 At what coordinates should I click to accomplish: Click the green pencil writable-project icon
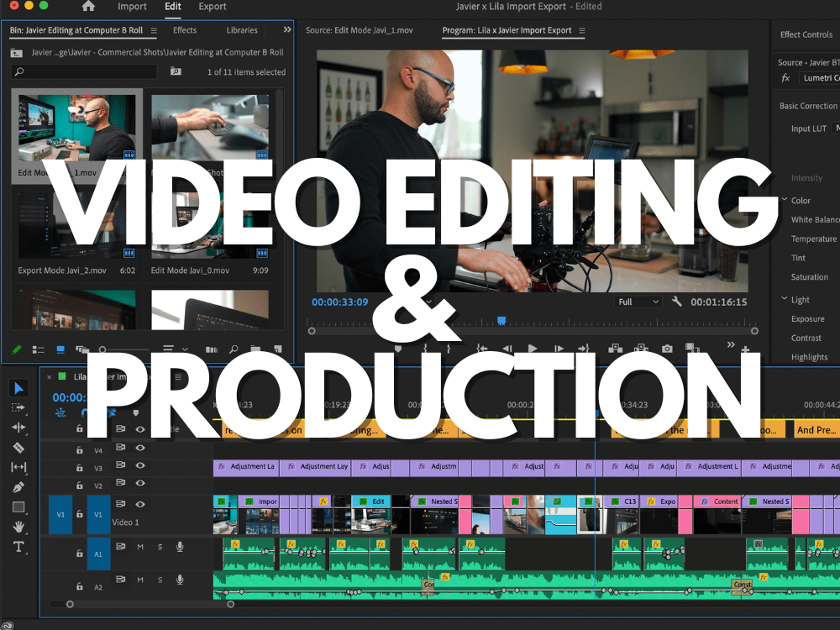(x=17, y=349)
